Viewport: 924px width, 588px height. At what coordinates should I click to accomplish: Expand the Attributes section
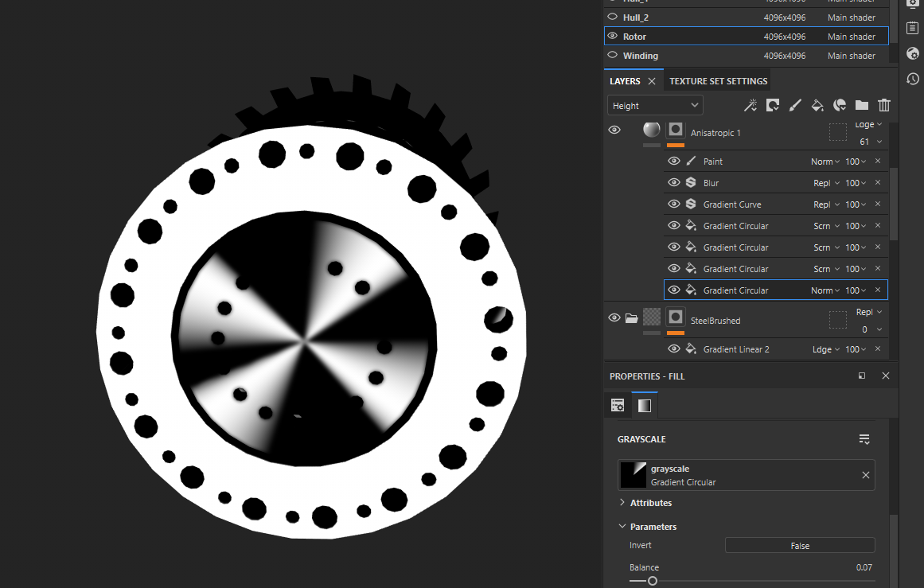[x=622, y=503]
